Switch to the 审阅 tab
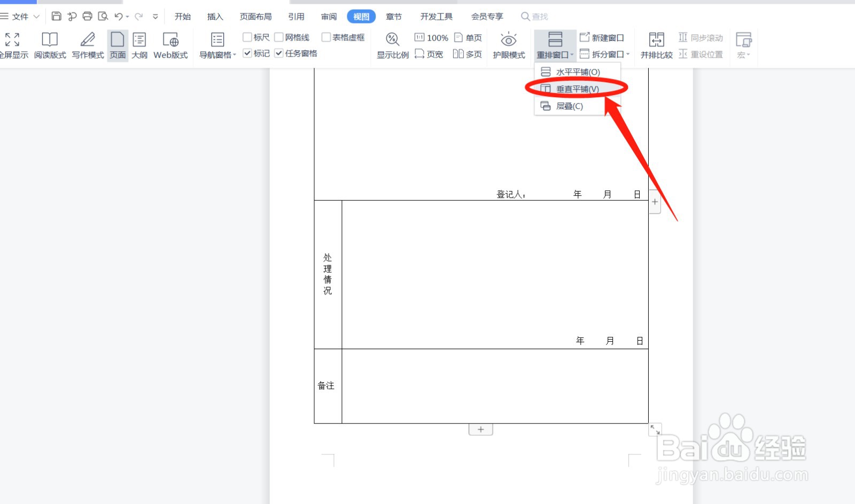 [x=329, y=17]
